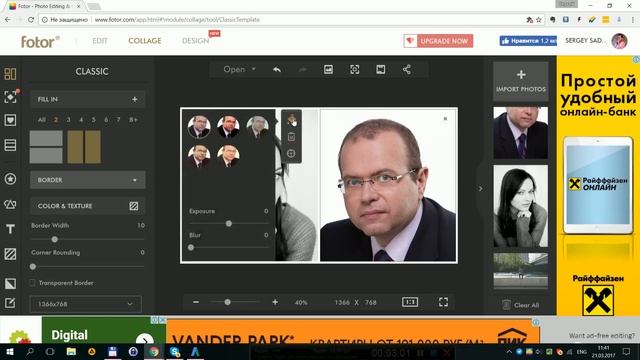Adjust the Exposure slider handle

tap(229, 223)
